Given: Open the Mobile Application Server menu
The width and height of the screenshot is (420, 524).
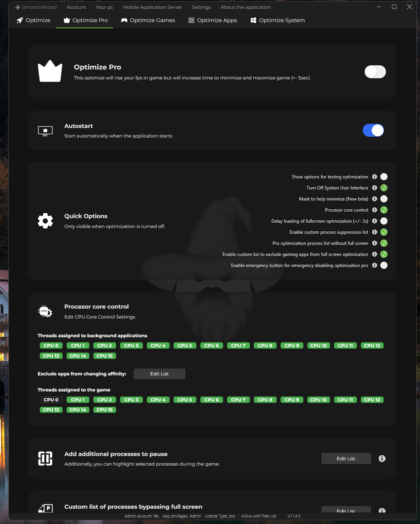Looking at the screenshot, I should coord(152,7).
